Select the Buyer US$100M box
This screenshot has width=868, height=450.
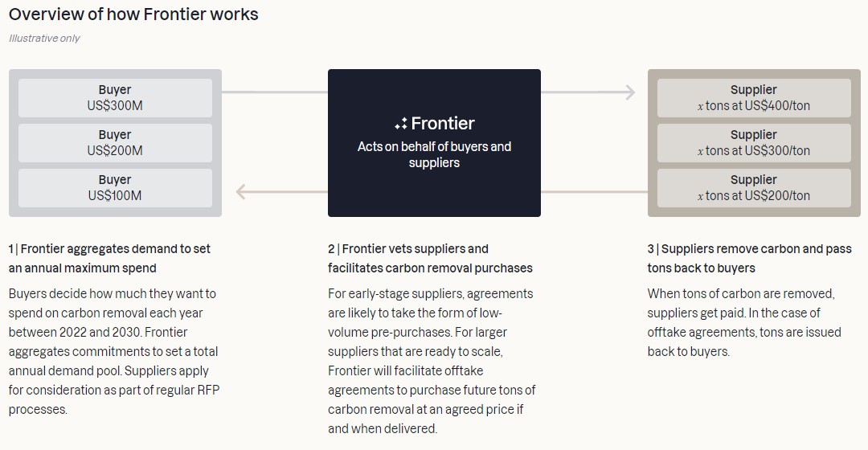click(x=115, y=188)
